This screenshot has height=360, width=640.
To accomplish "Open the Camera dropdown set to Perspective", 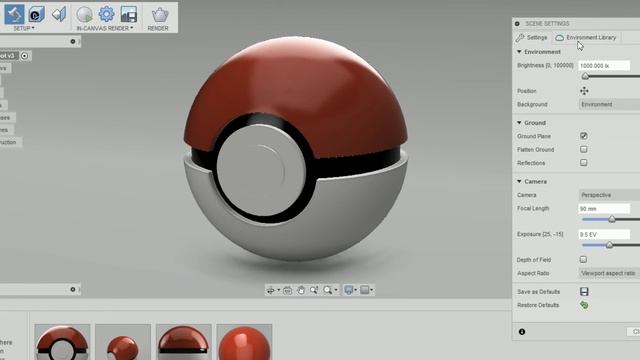I will click(609, 195).
